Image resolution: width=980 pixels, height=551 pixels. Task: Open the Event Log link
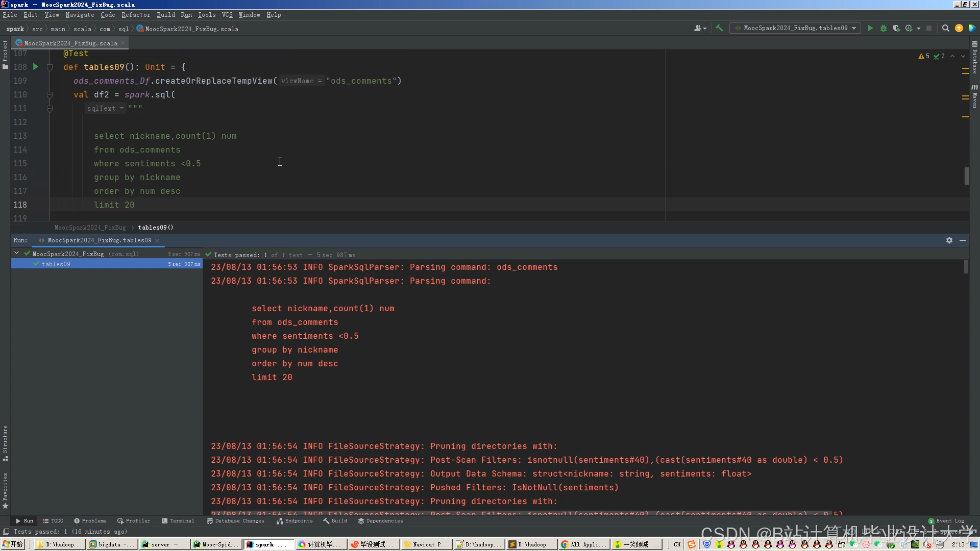coord(949,521)
